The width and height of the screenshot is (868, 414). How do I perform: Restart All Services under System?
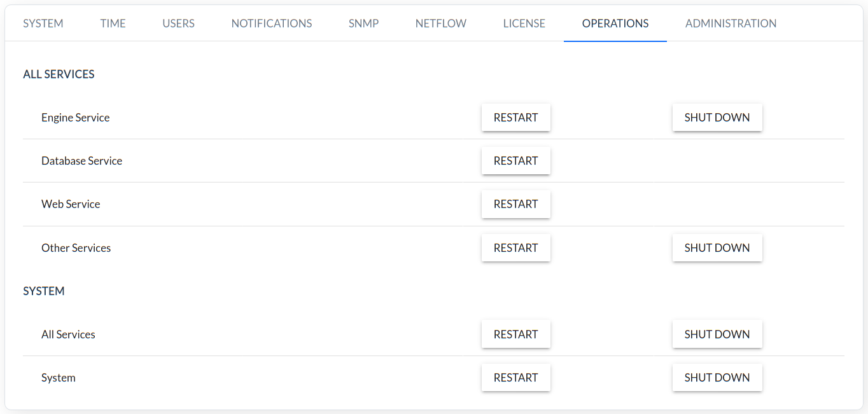(x=516, y=335)
